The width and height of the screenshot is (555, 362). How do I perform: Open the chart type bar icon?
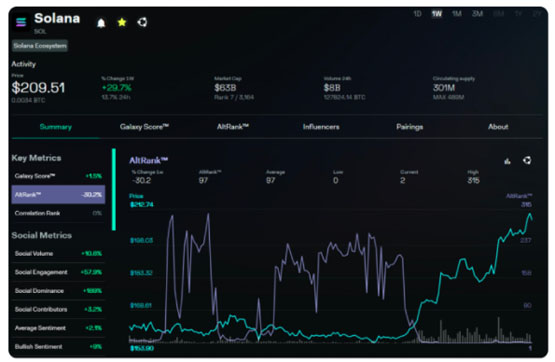[x=507, y=161]
